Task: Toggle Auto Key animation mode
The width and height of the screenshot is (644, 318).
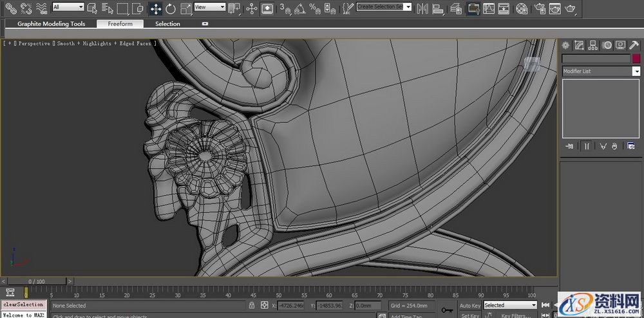Action: (470, 305)
